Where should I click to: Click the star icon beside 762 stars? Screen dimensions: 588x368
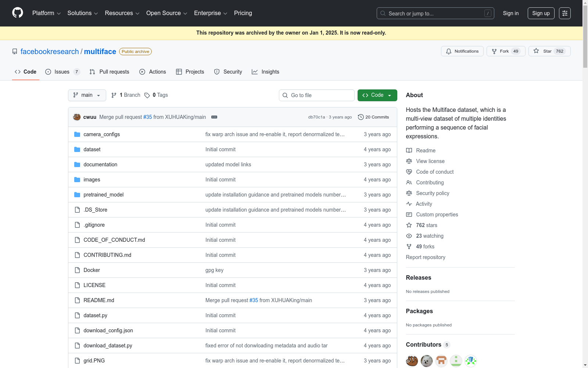[x=409, y=225]
